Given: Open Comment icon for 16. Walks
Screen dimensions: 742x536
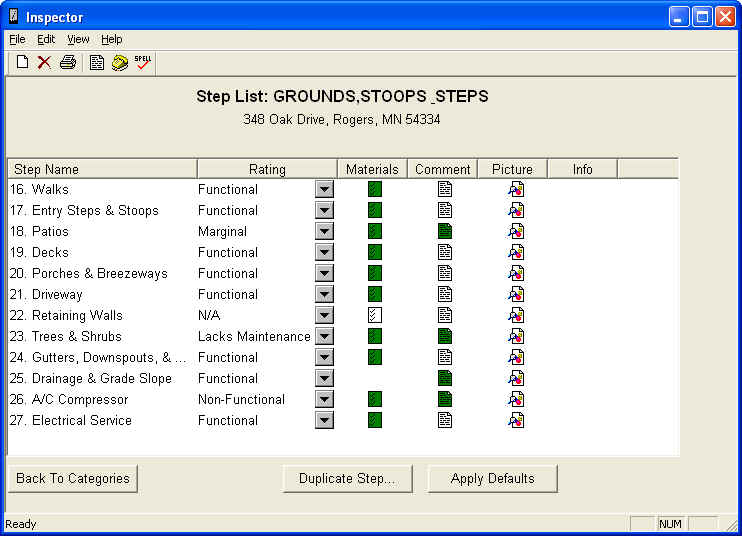Looking at the screenshot, I should tap(445, 189).
